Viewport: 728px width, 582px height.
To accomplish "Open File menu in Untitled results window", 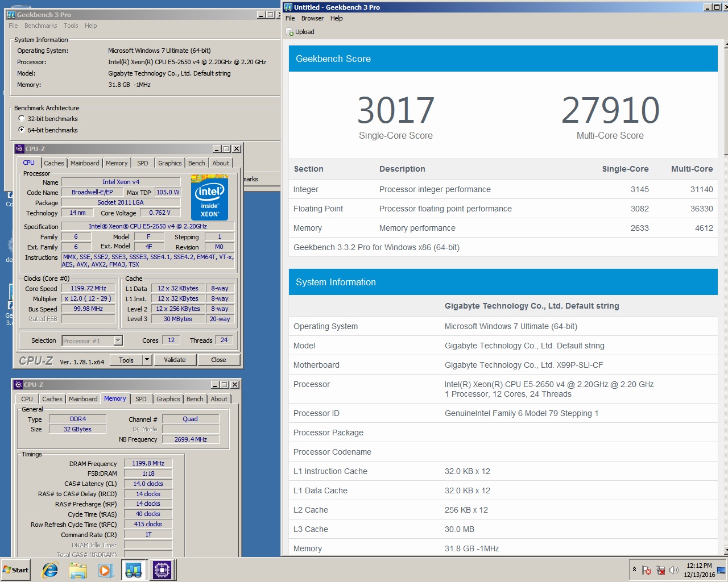I will click(290, 18).
